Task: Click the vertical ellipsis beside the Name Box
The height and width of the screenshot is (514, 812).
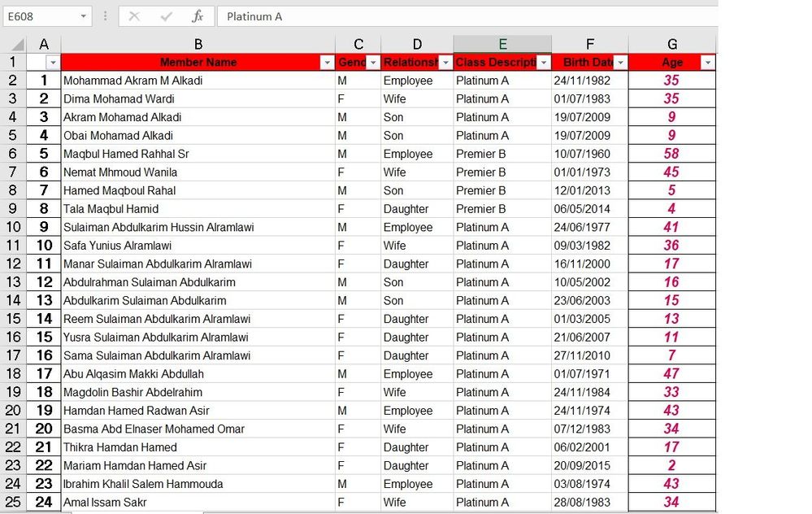Action: click(106, 16)
